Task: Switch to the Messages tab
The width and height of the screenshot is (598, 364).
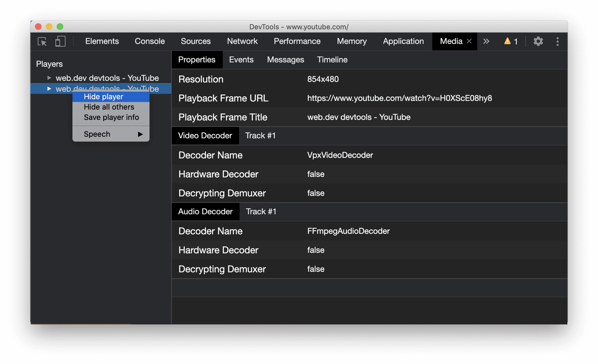Action: 286,60
